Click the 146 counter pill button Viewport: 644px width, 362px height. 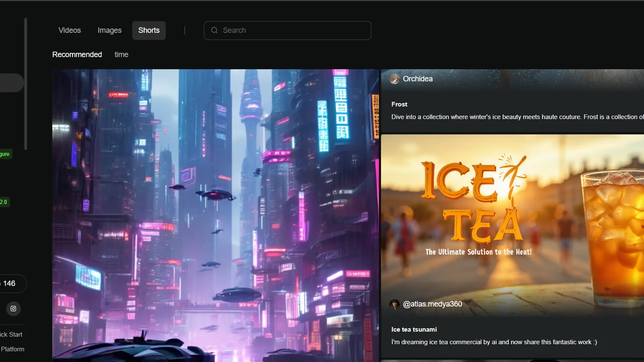click(10, 284)
